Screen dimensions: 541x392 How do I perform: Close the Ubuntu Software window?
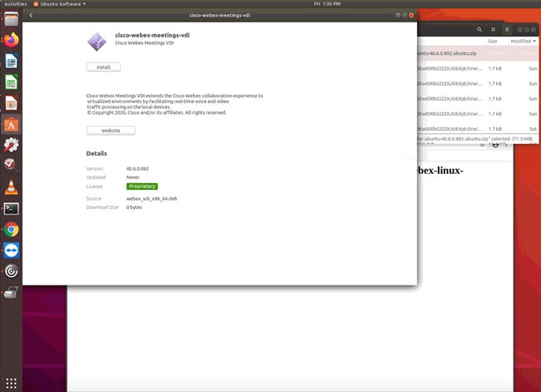tap(411, 15)
